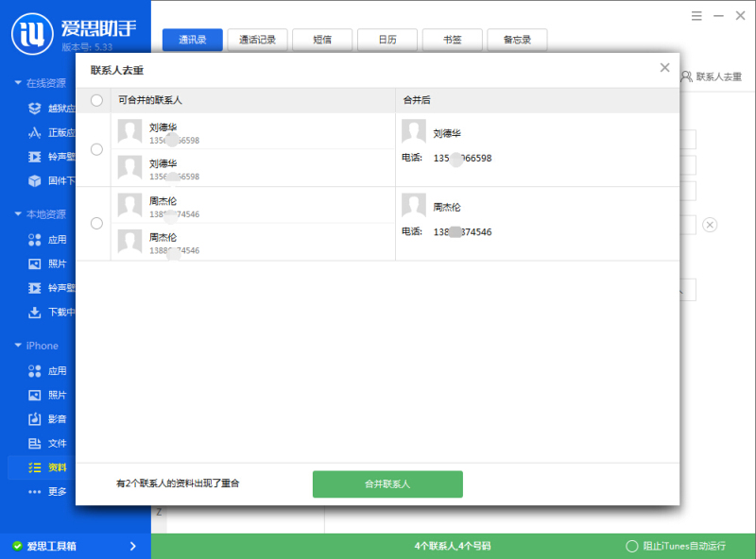
Task: Check the select-all checkbox in the header row
Action: [95, 100]
